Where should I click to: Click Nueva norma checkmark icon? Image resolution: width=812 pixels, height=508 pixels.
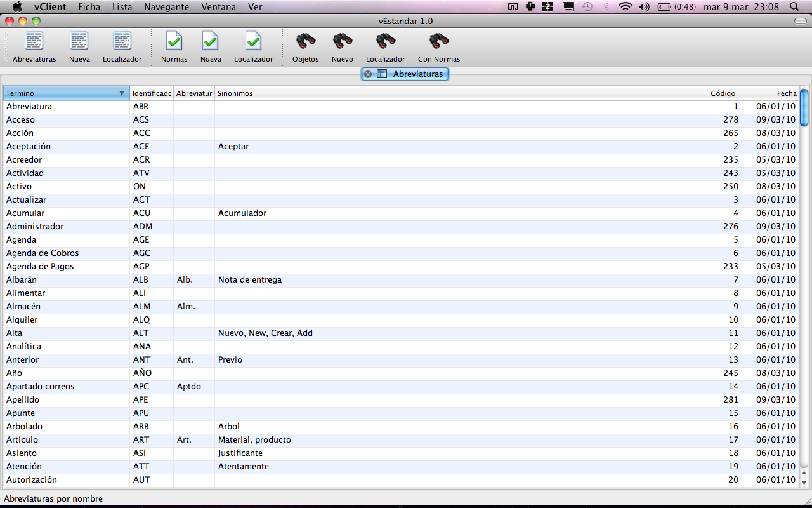pos(211,42)
